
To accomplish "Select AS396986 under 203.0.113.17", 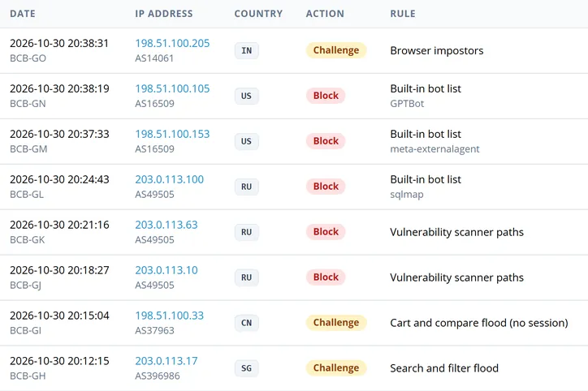I will pyautogui.click(x=158, y=376).
